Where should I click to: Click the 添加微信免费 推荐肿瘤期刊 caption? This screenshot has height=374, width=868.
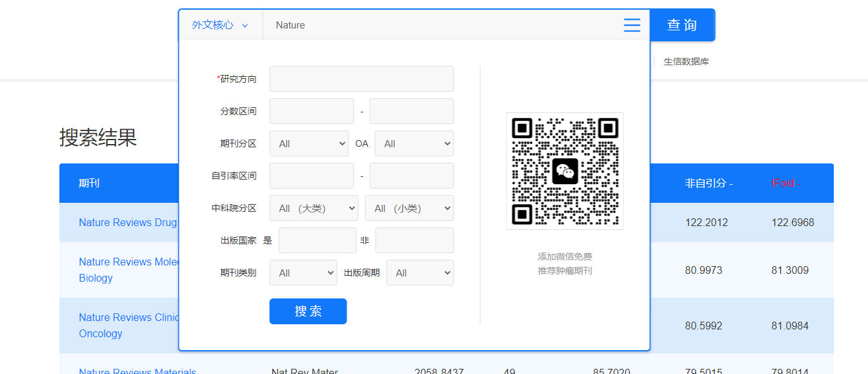565,264
